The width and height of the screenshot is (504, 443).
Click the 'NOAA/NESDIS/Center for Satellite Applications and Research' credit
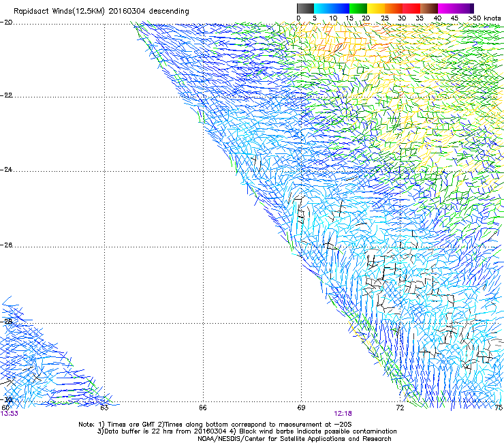(294, 439)
